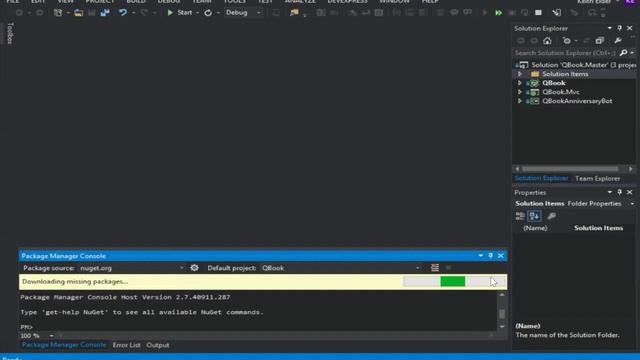Close the Package Manager Console panel
This screenshot has width=640, height=360.
pos(501,256)
